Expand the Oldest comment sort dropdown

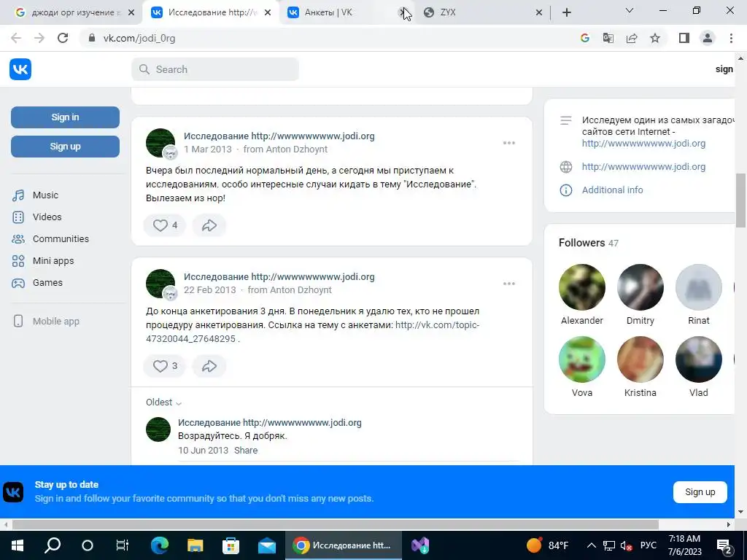tap(164, 402)
